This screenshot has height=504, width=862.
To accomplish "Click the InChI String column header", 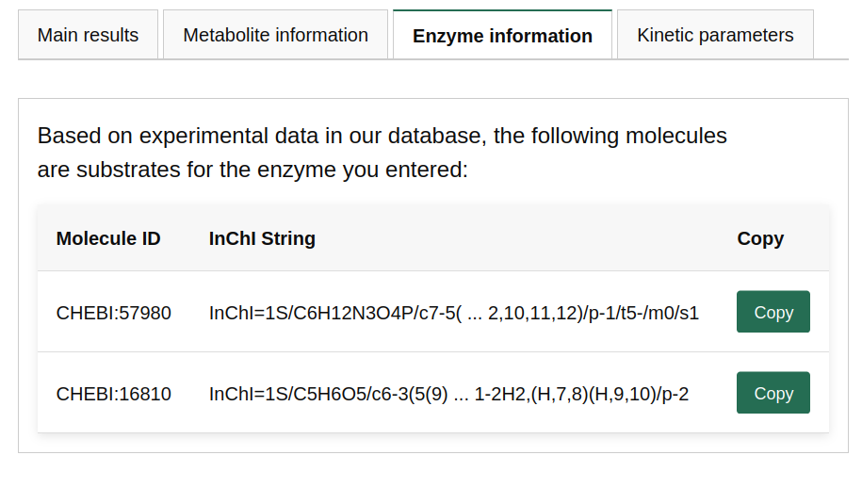I will (x=262, y=238).
